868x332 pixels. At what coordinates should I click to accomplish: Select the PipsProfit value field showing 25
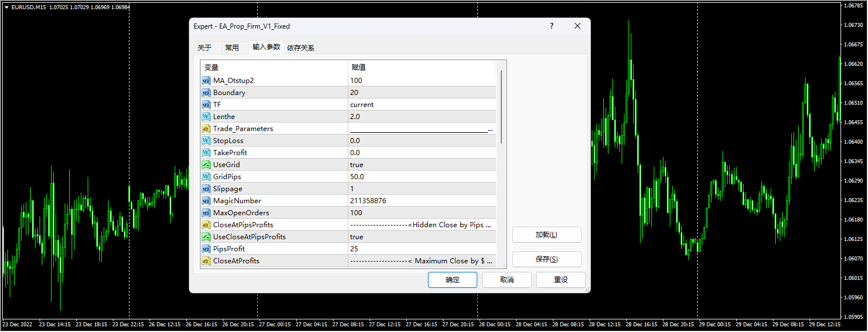point(401,248)
